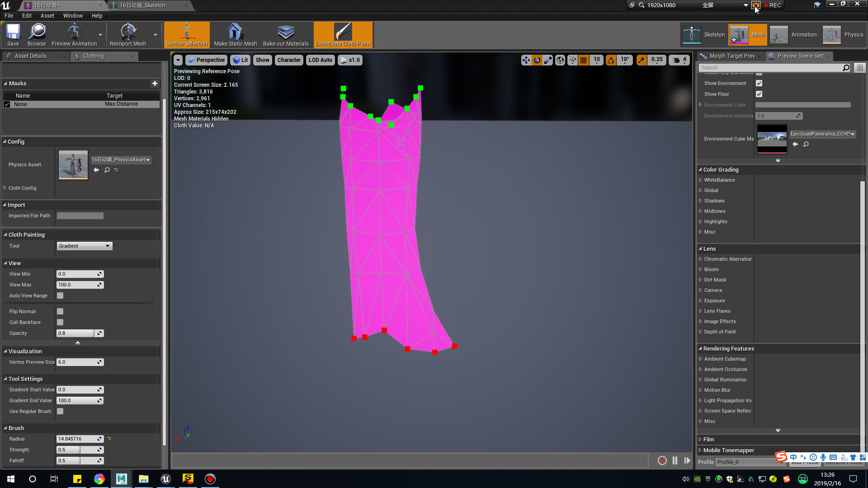Click Browse in content browser icon
Viewport: 868px width, 488px height.
[x=37, y=35]
